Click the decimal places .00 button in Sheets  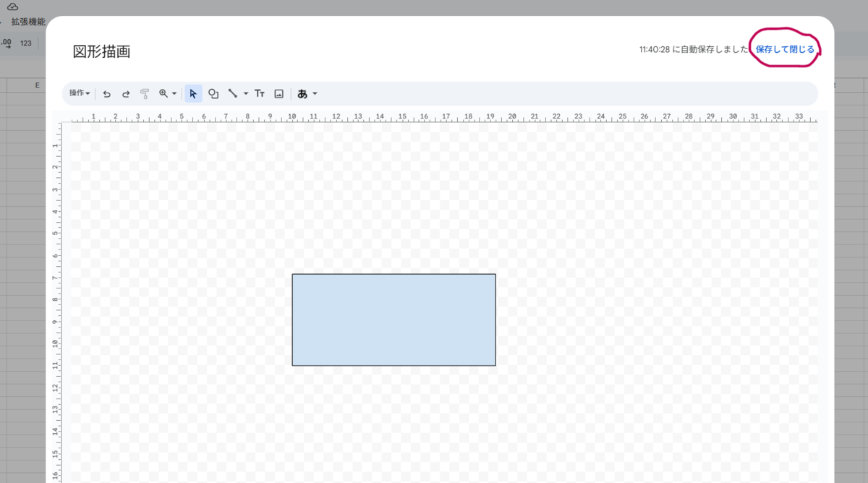pos(7,43)
